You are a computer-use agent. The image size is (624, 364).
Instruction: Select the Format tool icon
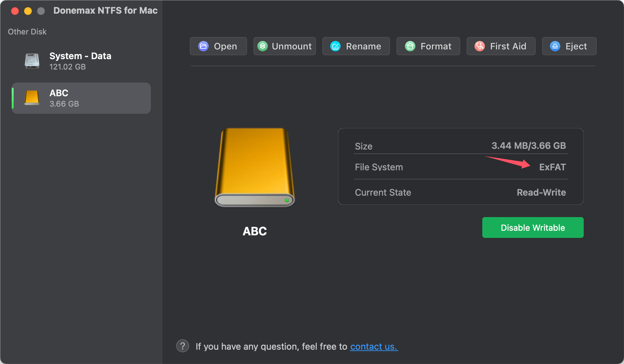(x=410, y=46)
